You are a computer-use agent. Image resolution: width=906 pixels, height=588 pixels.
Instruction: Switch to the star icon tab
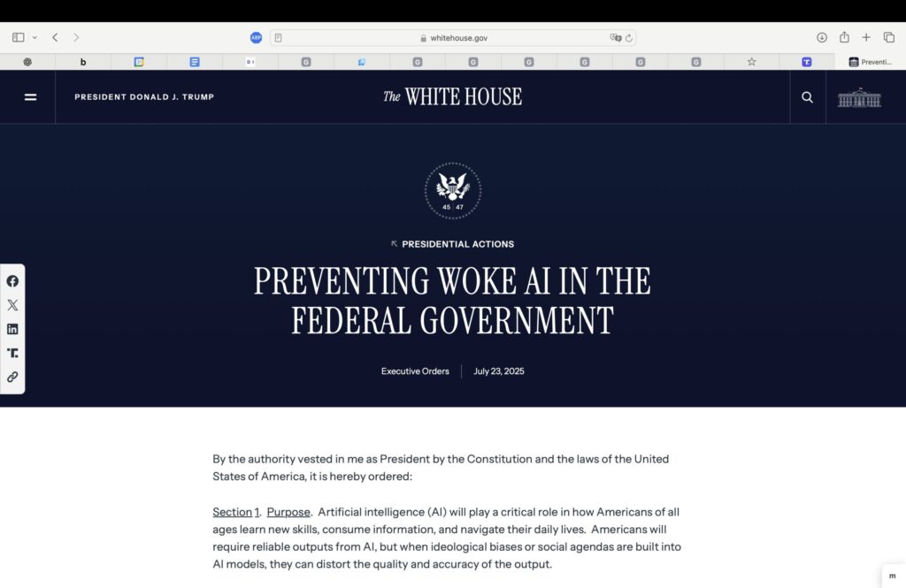click(x=751, y=62)
